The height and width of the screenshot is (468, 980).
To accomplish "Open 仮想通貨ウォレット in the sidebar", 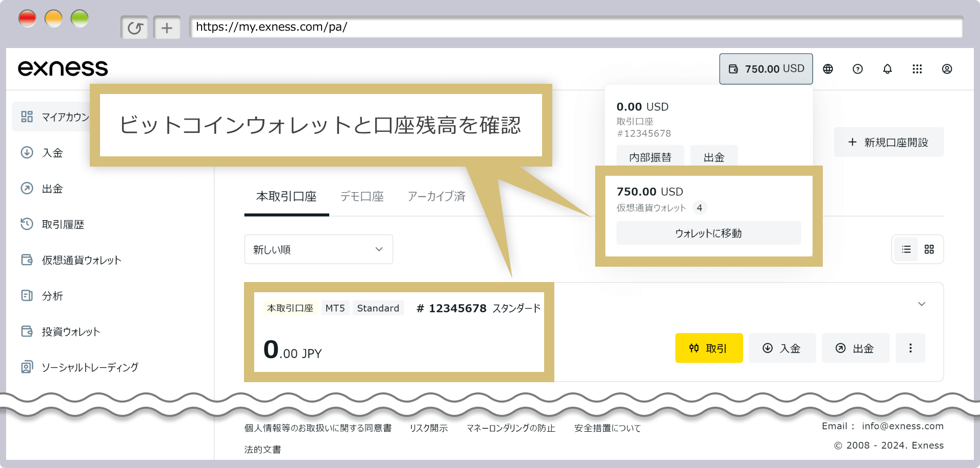I will click(82, 260).
